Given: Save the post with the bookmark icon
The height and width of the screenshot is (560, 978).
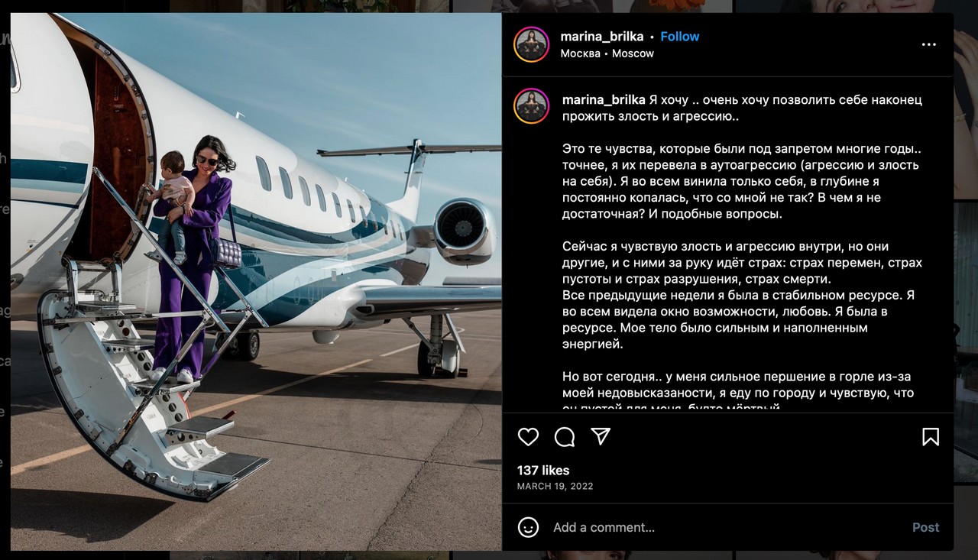Looking at the screenshot, I should pyautogui.click(x=930, y=436).
